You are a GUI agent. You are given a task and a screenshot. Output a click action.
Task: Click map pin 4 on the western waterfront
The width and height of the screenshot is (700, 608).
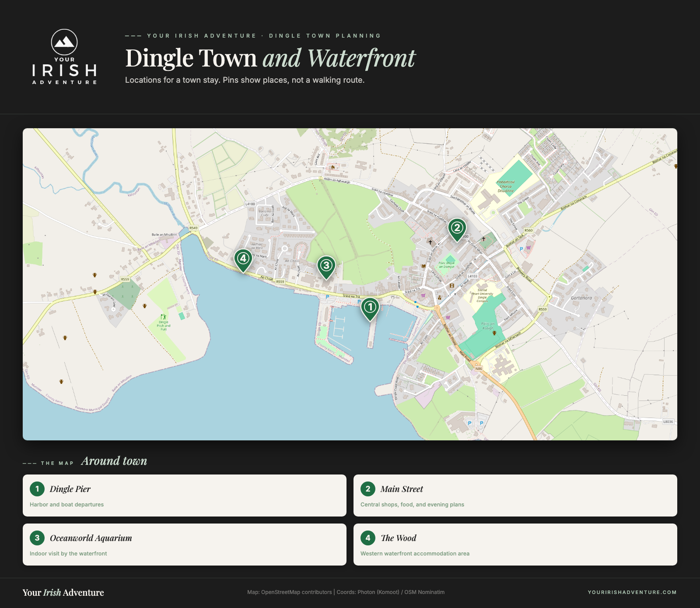coord(243,260)
